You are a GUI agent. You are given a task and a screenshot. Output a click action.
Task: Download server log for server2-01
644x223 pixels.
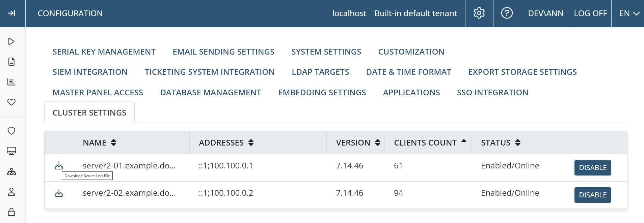(x=59, y=165)
